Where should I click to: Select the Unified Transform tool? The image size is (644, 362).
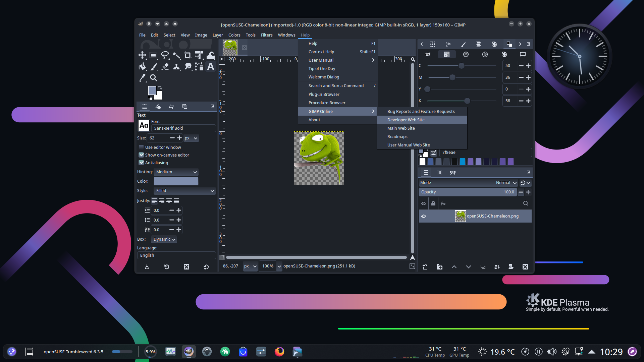point(199,55)
